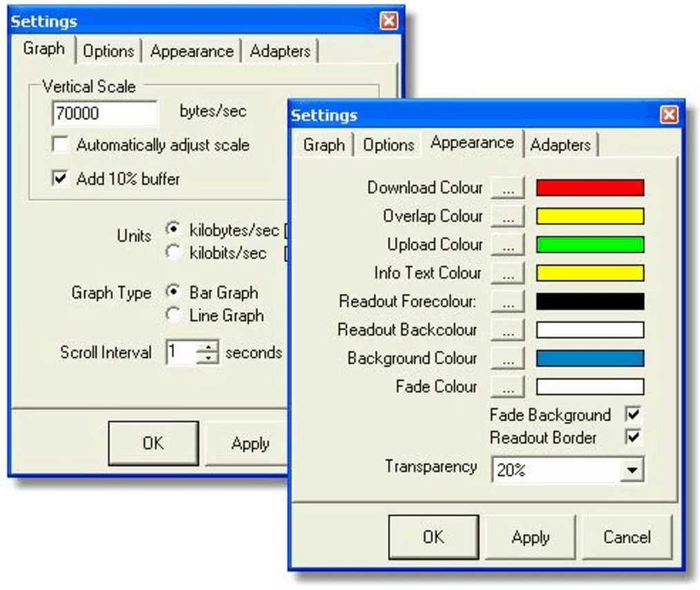Viewport: 700px width, 590px height.
Task: Select the kilobits/sec units option
Action: 173,252
